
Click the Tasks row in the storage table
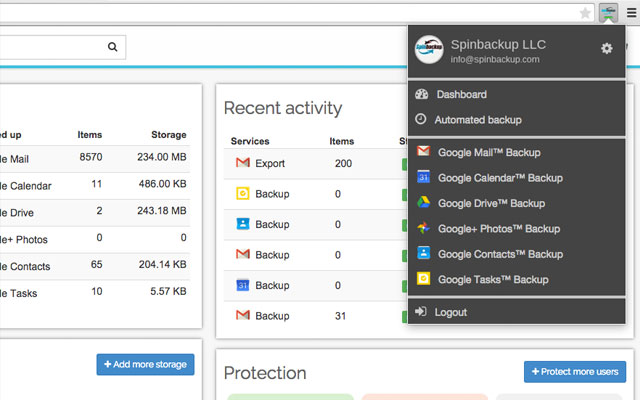[x=95, y=293]
